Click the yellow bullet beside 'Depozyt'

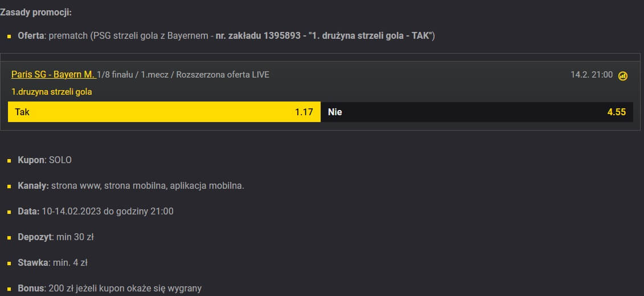click(9, 238)
